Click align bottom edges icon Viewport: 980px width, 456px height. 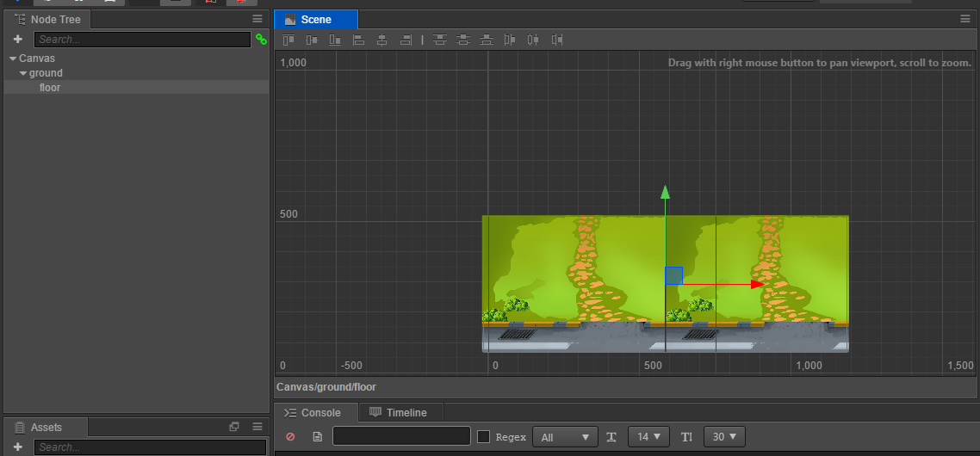click(x=335, y=40)
